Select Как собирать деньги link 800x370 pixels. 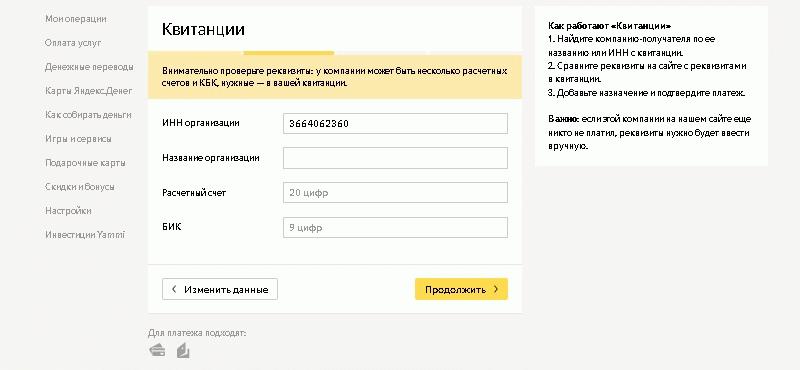click(x=88, y=115)
